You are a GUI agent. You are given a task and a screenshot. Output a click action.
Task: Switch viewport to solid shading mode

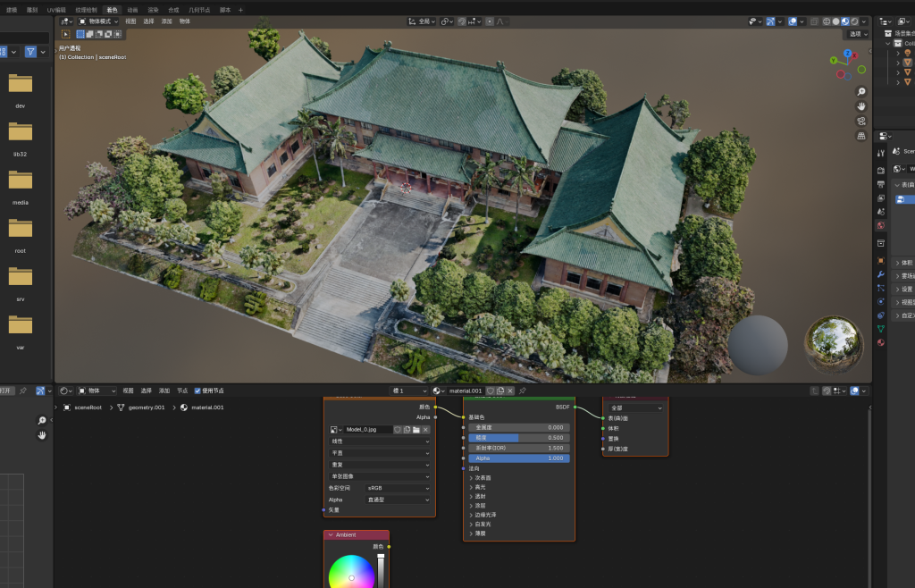coord(835,21)
